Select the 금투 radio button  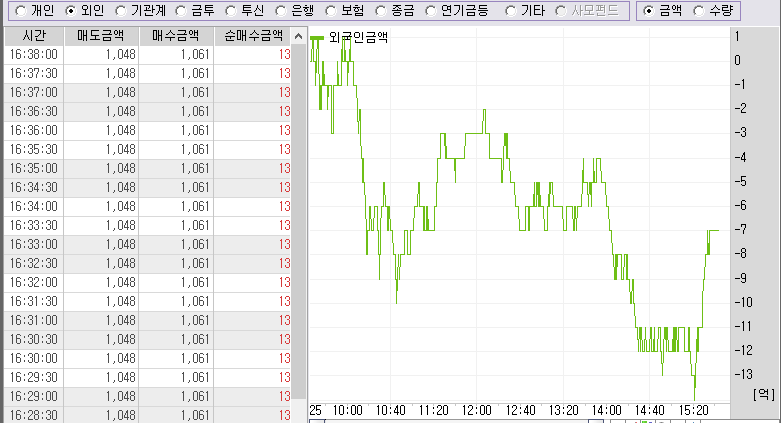pos(181,10)
